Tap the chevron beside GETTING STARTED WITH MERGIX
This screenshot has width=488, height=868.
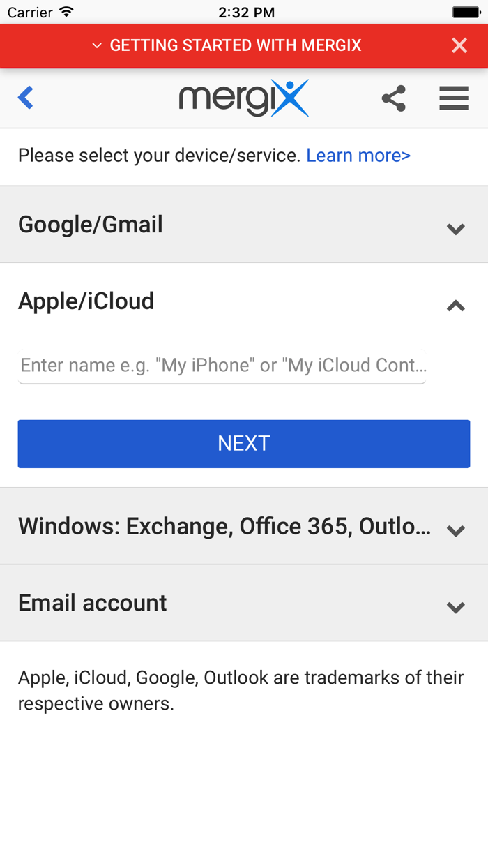96,45
